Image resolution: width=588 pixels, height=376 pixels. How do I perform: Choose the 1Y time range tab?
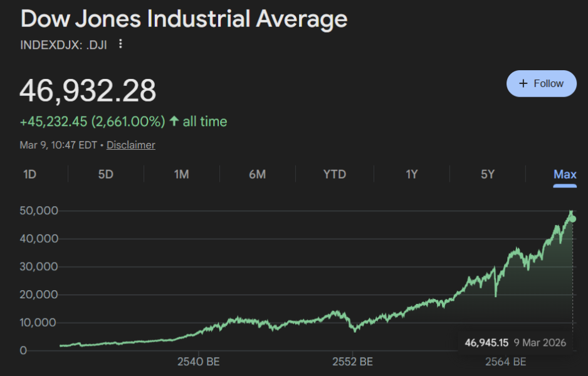tap(411, 174)
